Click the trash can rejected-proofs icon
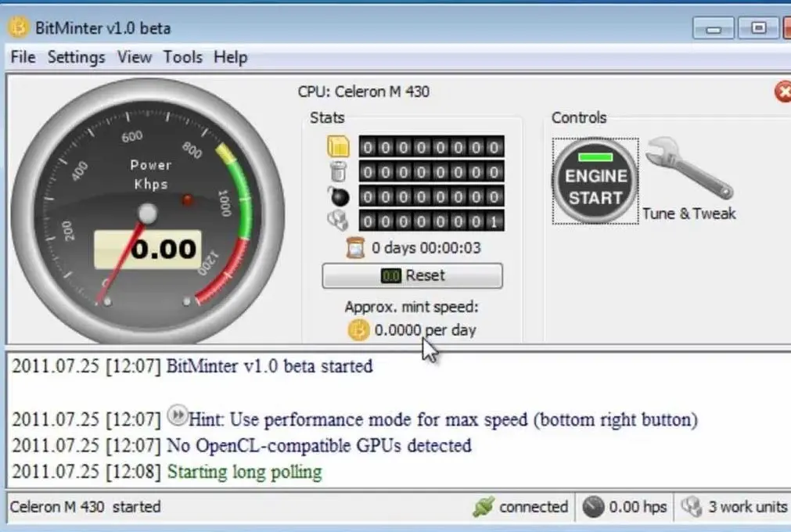The image size is (791, 532). click(x=339, y=171)
